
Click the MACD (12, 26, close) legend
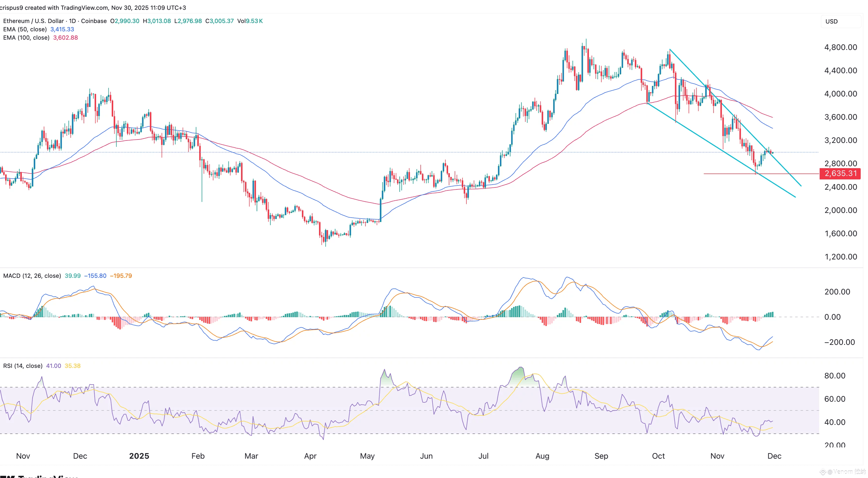pos(32,276)
